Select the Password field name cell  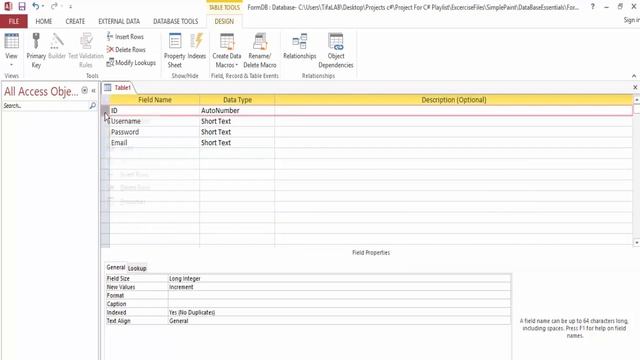coord(154,132)
